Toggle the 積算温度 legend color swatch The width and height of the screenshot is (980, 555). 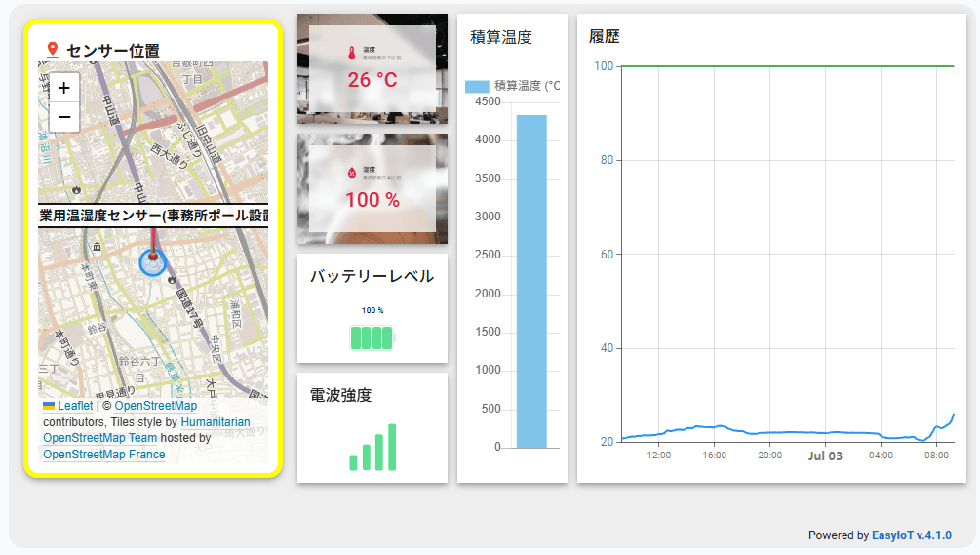pyautogui.click(x=477, y=86)
